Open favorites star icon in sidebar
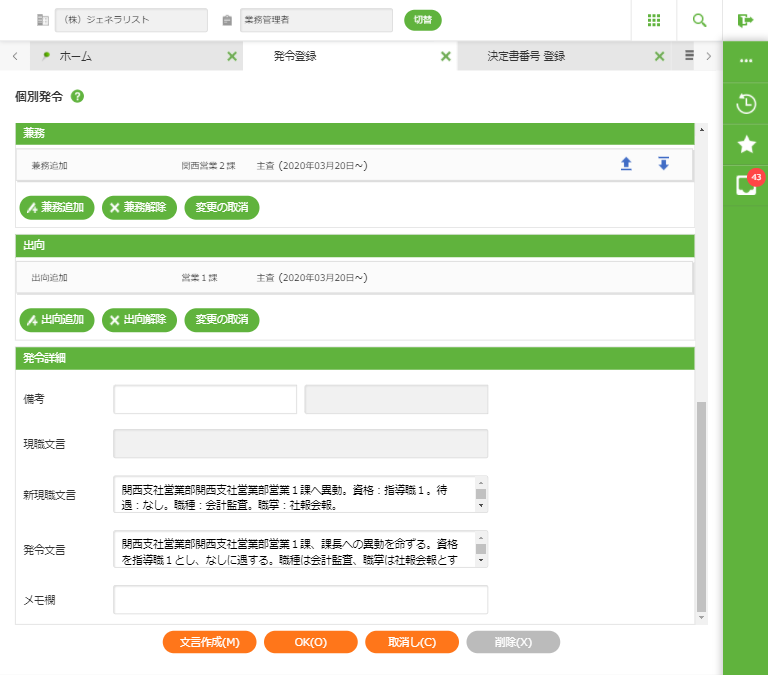 [745, 144]
